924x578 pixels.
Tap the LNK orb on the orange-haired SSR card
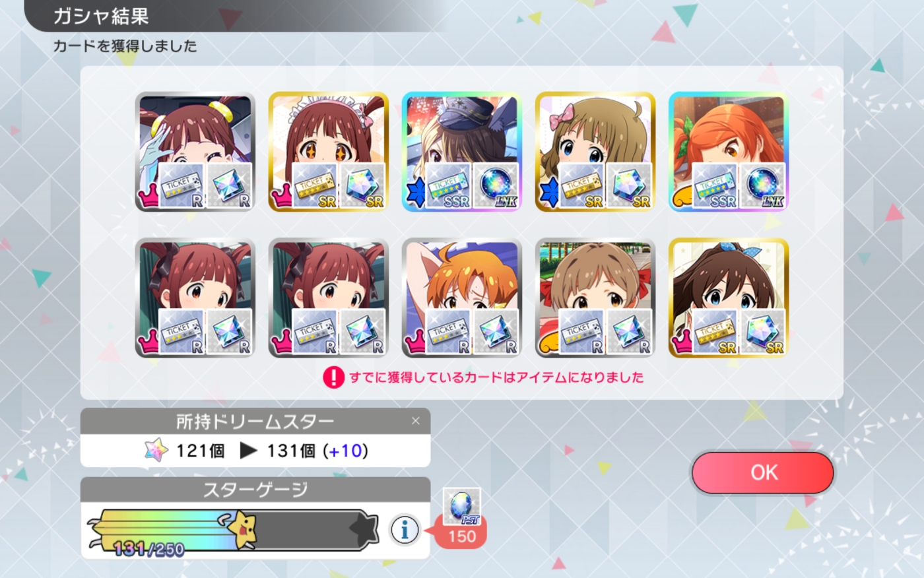pos(763,186)
